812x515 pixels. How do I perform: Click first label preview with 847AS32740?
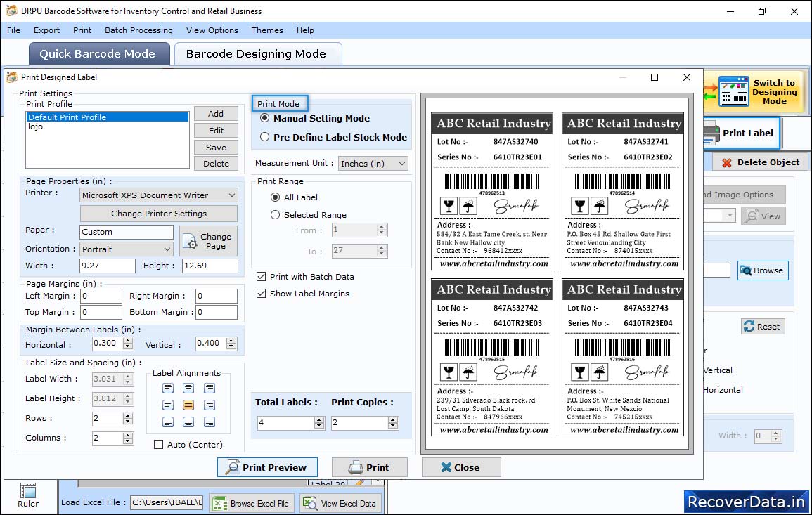click(x=492, y=192)
